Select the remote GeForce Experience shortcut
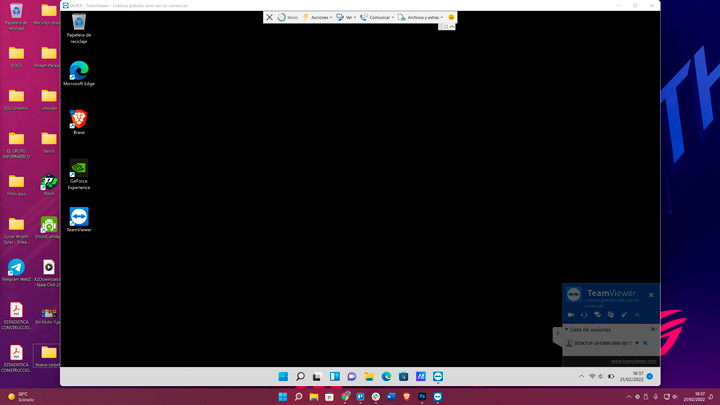 pos(79,174)
